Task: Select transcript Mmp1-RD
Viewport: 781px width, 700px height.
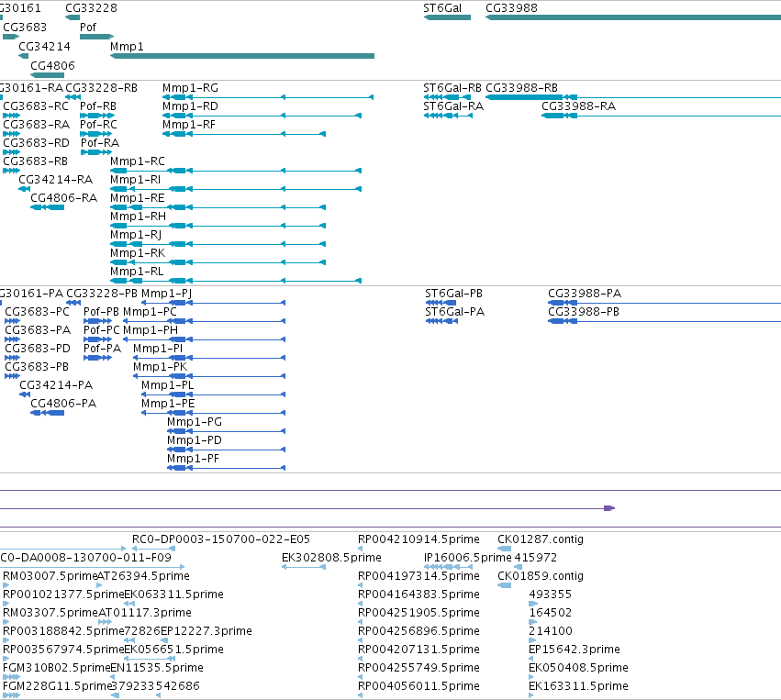Action: tap(190, 106)
